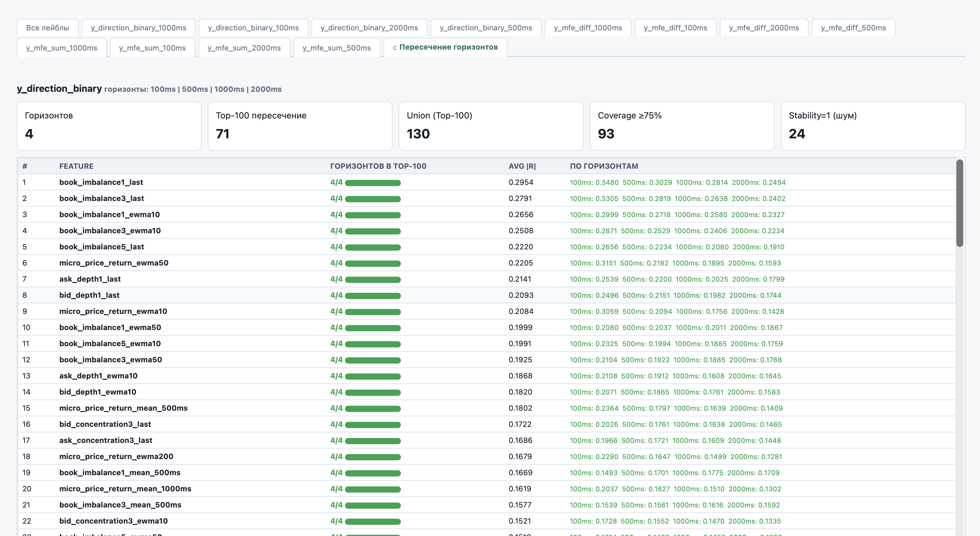Click the AVG |R| column header
The height and width of the screenshot is (536, 980).
[522, 166]
